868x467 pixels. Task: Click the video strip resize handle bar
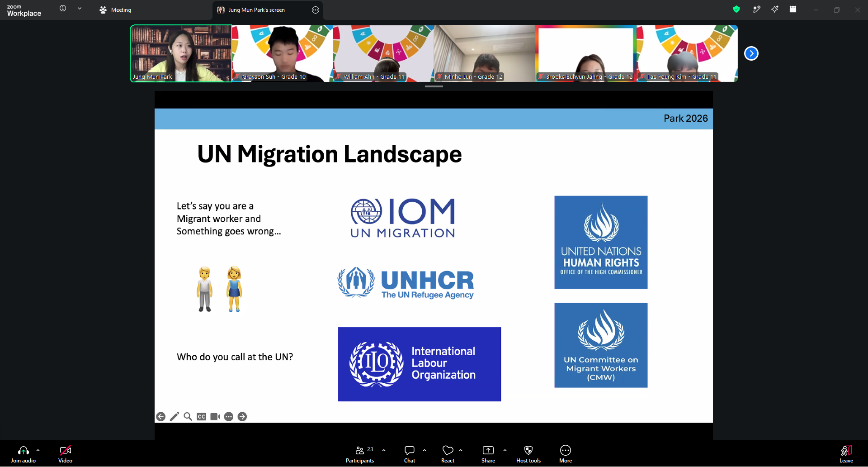coord(434,86)
